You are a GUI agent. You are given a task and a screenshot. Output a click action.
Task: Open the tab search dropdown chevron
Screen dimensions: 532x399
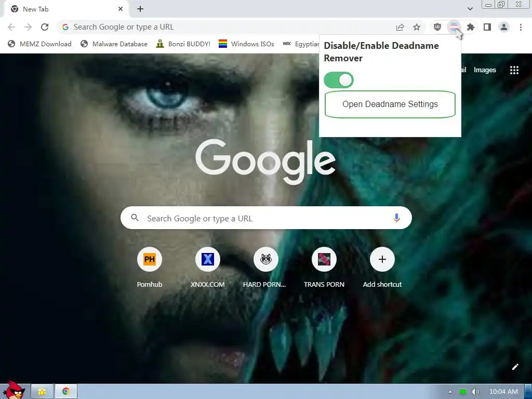pyautogui.click(x=470, y=9)
